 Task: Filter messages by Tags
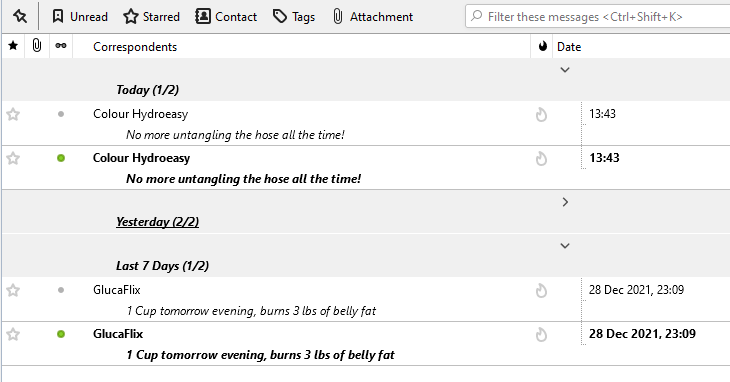point(294,17)
